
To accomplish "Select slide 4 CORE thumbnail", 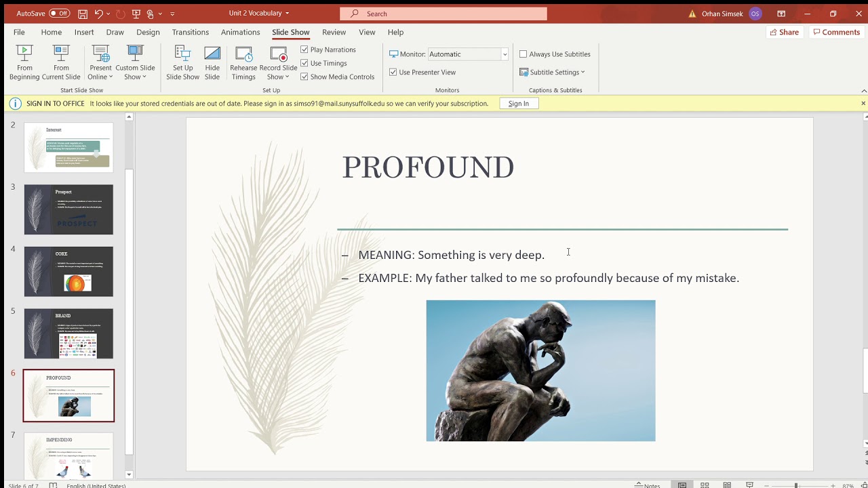I will (68, 271).
